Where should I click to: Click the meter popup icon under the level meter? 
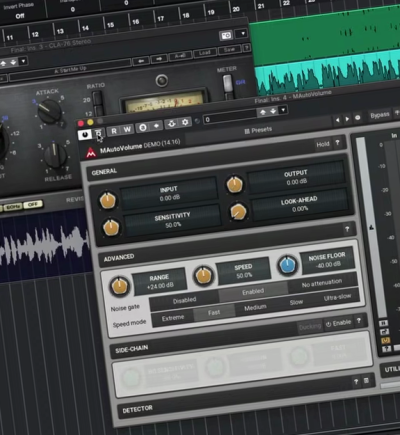[384, 332]
